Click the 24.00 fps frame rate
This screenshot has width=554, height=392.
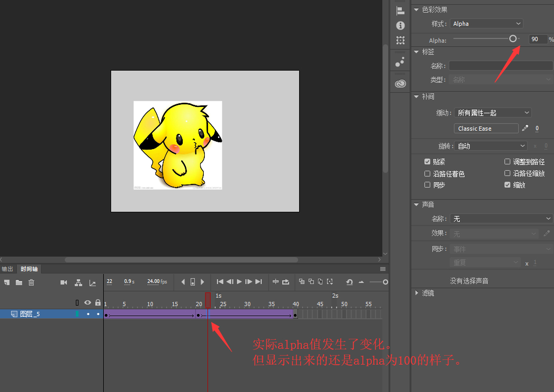[x=157, y=281]
